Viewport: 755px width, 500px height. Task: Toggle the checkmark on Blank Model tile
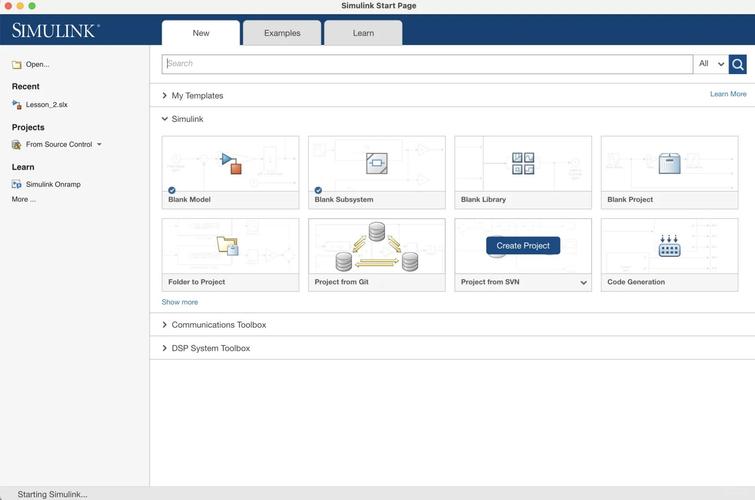pyautogui.click(x=172, y=189)
